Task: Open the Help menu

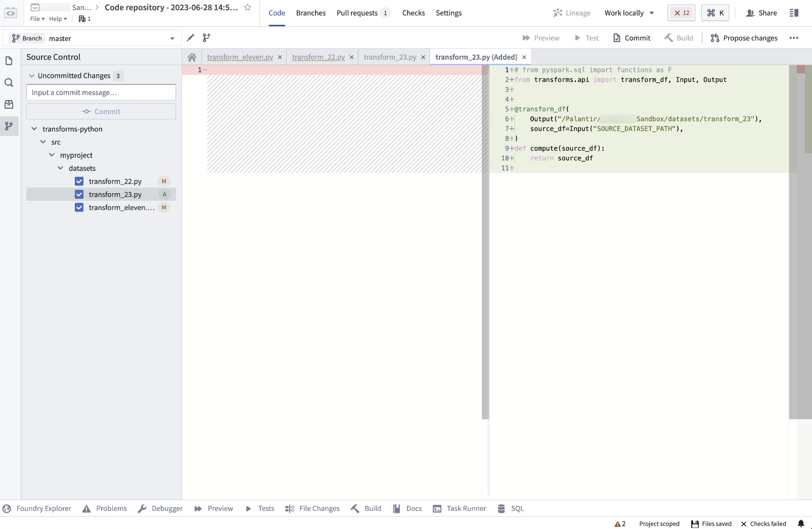Action: tap(58, 19)
